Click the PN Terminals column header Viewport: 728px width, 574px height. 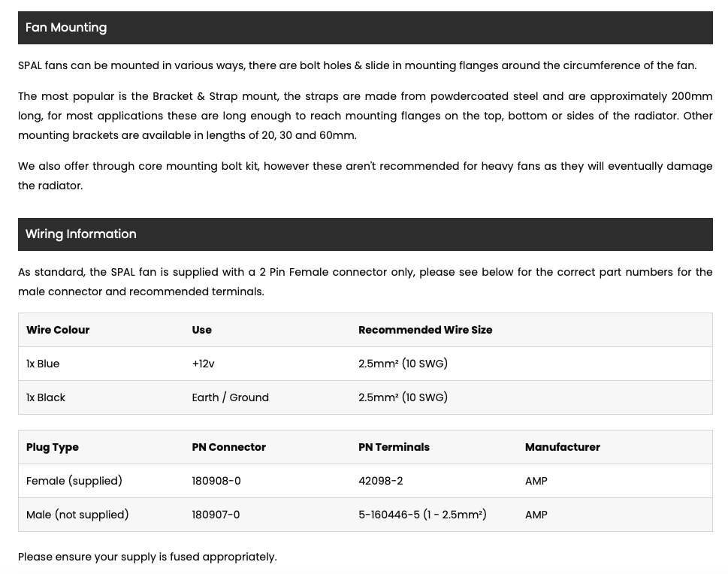[394, 447]
